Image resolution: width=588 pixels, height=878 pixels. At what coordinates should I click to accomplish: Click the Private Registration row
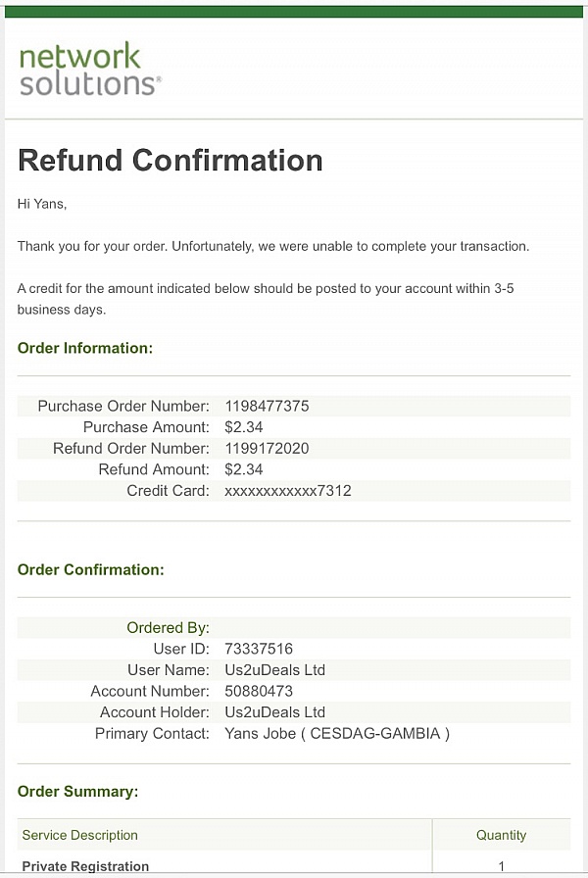pyautogui.click(x=295, y=865)
